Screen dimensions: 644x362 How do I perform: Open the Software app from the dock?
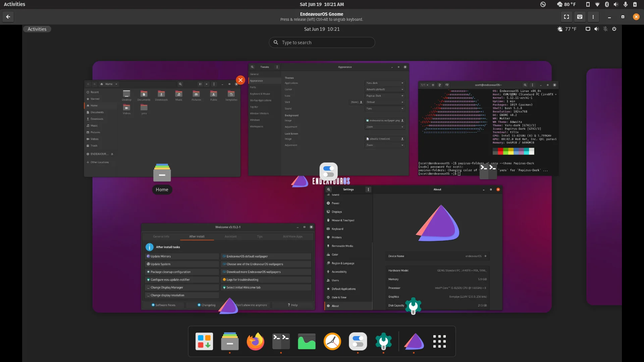(x=204, y=342)
